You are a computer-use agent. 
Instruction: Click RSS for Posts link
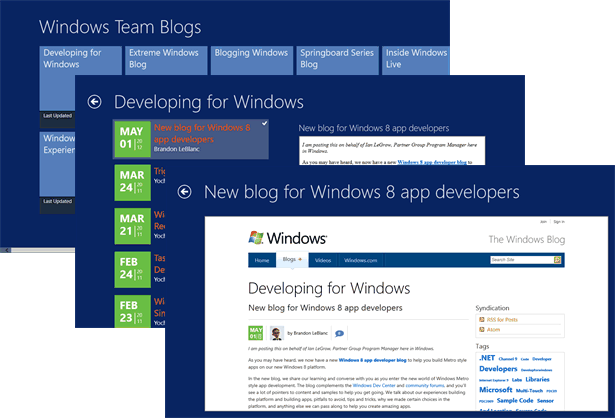502,320
